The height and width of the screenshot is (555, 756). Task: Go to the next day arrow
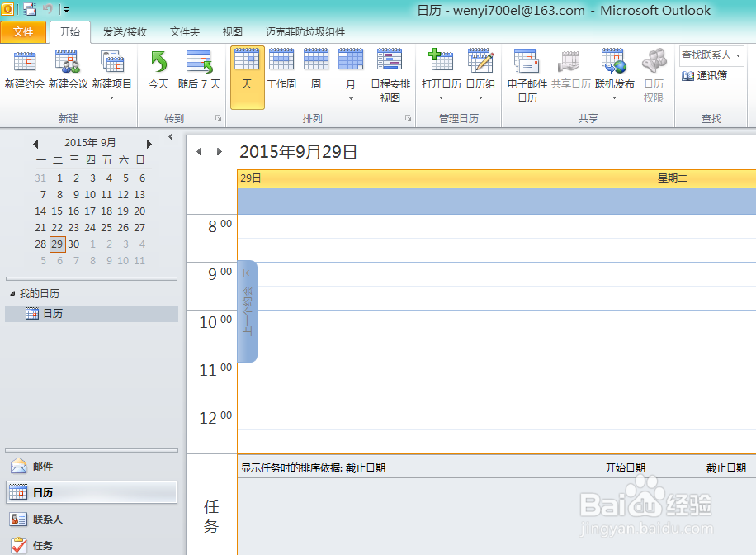tap(220, 151)
